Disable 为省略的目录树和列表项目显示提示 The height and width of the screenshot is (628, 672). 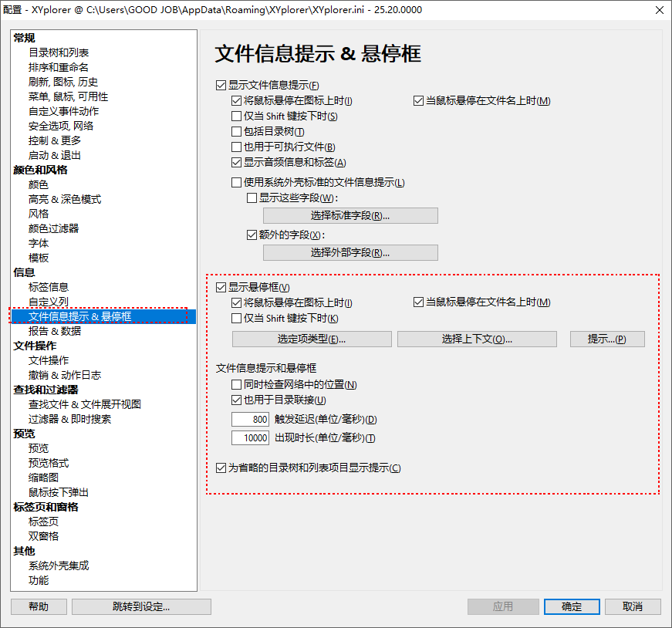coord(221,468)
